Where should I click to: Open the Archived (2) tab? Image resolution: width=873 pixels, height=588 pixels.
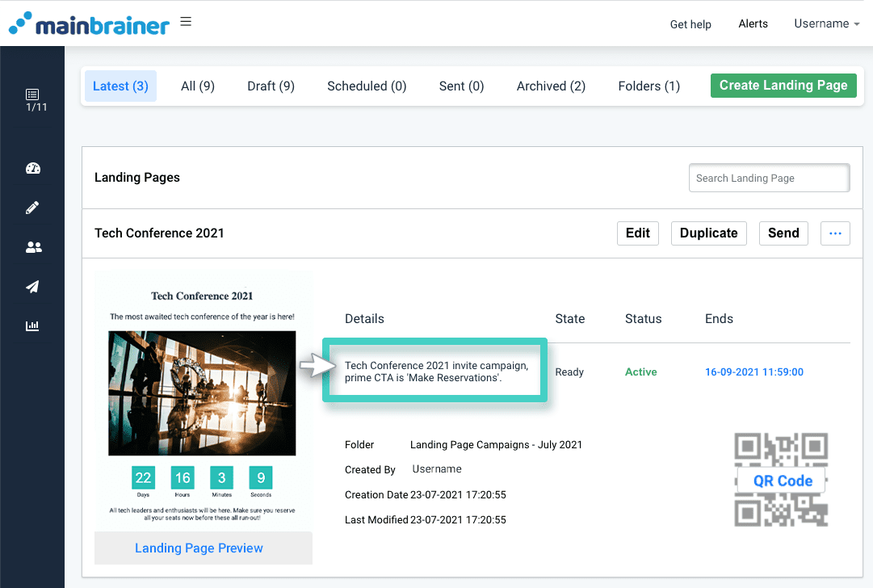coord(550,86)
